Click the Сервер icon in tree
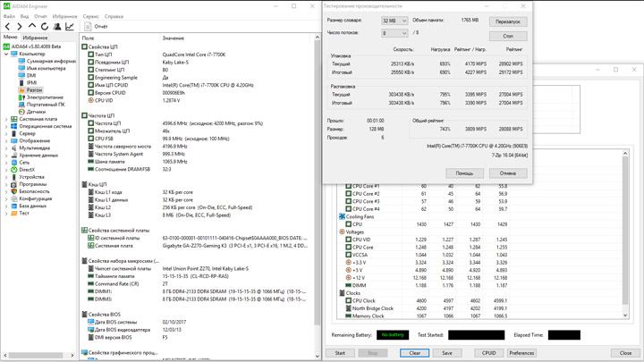This screenshot has height=362, width=644. click(14, 133)
